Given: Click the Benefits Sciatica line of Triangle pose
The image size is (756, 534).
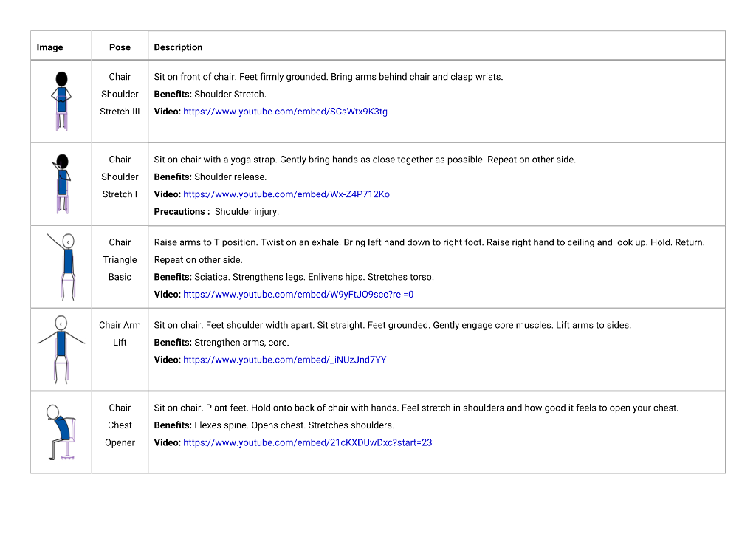Looking at the screenshot, I should pyautogui.click(x=294, y=278).
